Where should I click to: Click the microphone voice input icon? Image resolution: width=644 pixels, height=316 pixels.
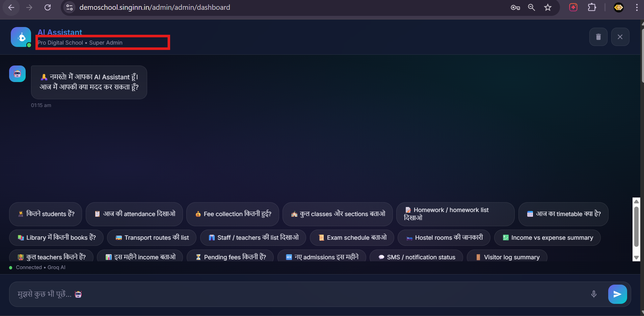(594, 294)
